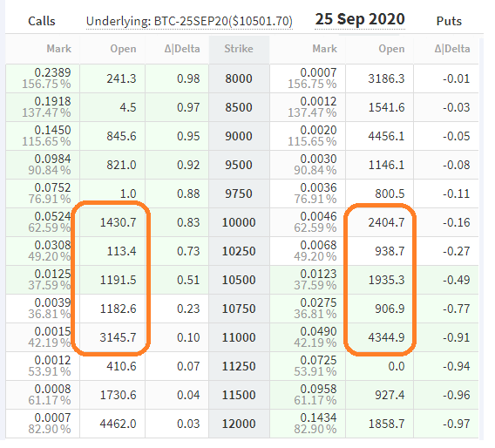
Task: Click the puts Mark column header
Action: [325, 49]
